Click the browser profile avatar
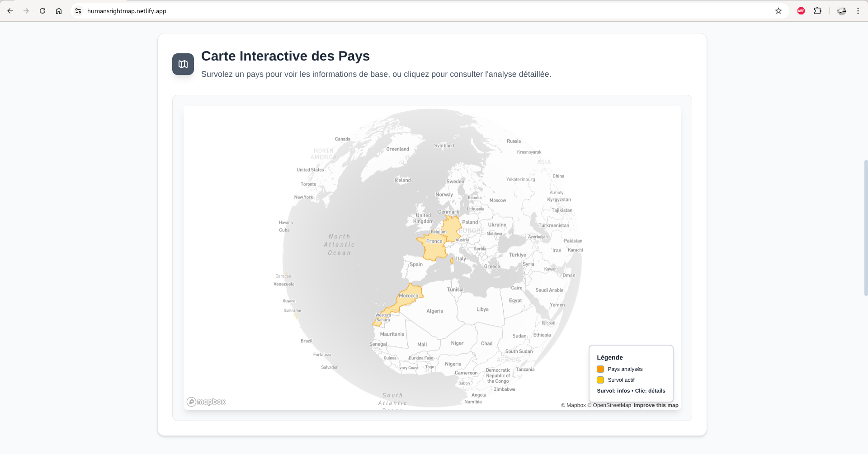The image size is (868, 454). click(x=841, y=11)
